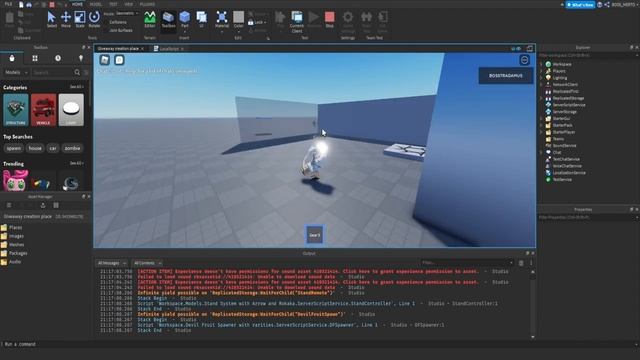
Task: Click See All next to Trending
Action: click(76, 163)
